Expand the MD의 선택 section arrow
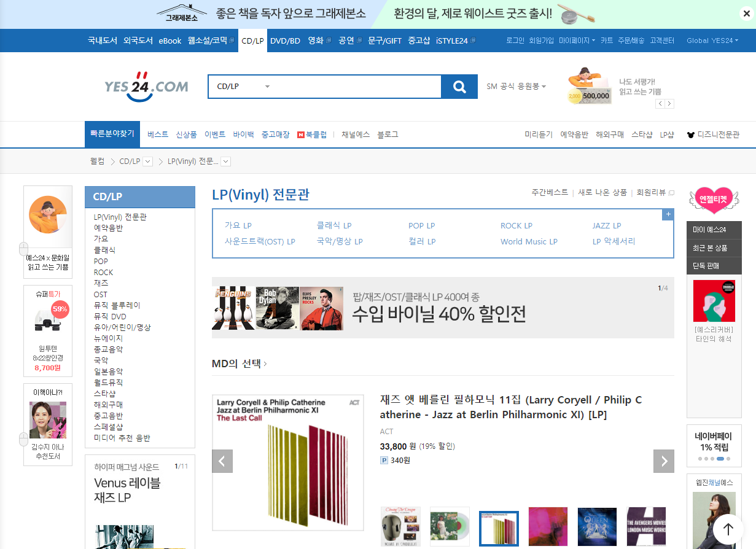 [265, 364]
